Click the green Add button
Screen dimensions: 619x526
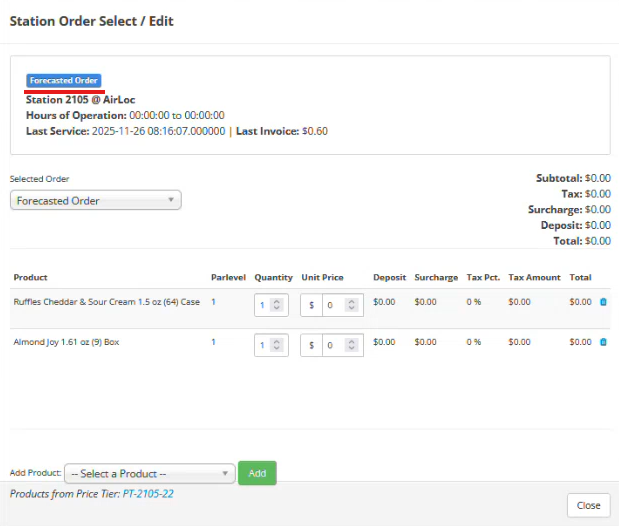257,473
